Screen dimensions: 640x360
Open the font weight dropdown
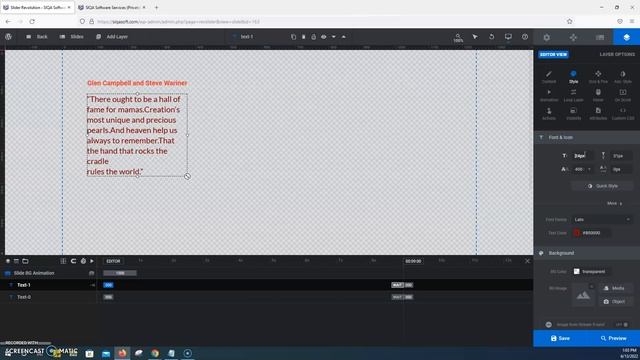coord(582,169)
